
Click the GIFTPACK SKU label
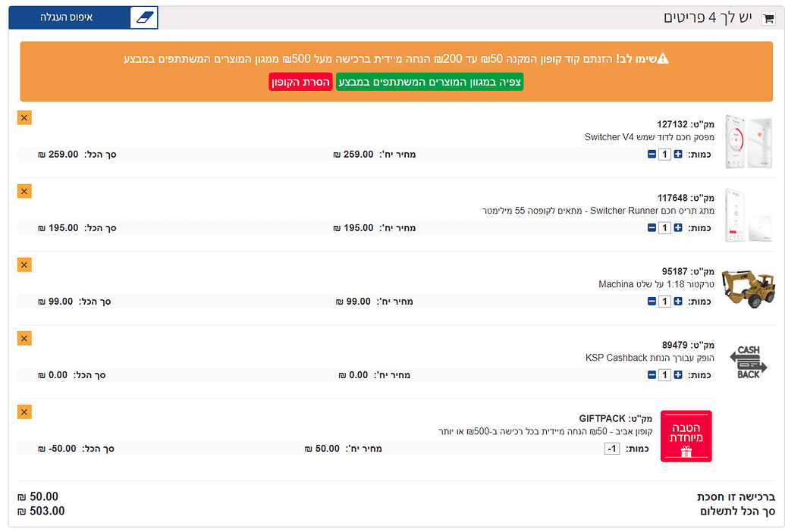click(x=602, y=418)
